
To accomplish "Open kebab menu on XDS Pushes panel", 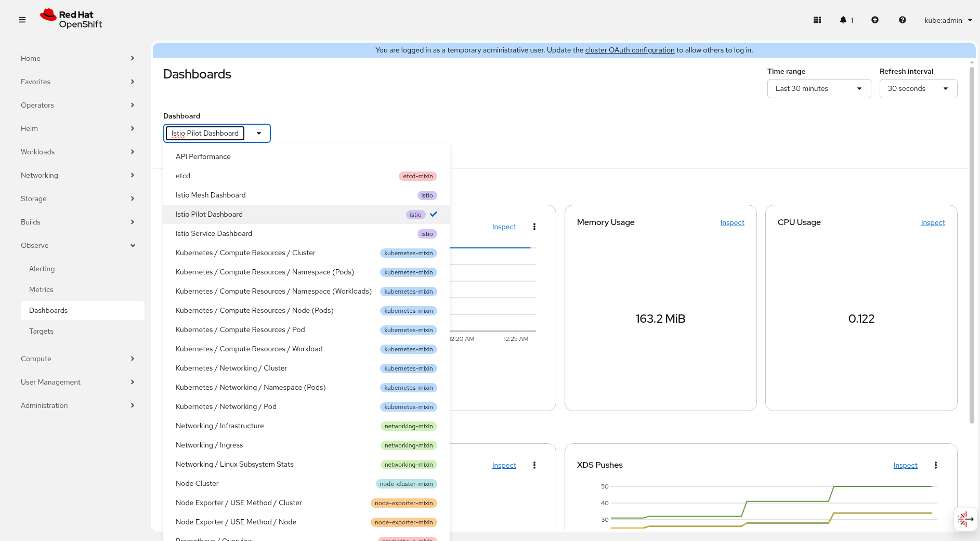I will tap(936, 465).
